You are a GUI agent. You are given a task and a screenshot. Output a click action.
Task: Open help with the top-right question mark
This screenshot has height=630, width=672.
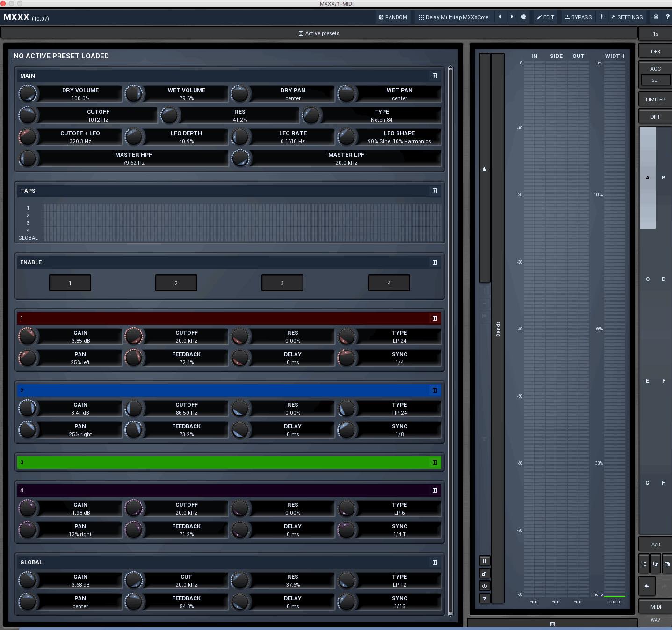667,17
